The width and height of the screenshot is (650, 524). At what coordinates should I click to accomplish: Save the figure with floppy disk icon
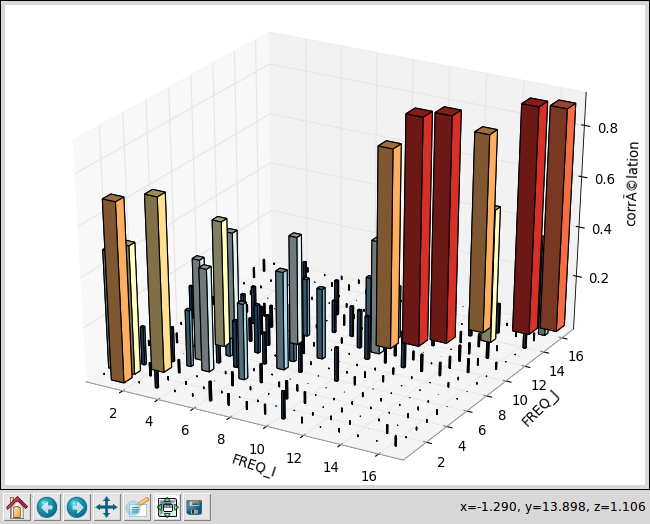point(195,507)
